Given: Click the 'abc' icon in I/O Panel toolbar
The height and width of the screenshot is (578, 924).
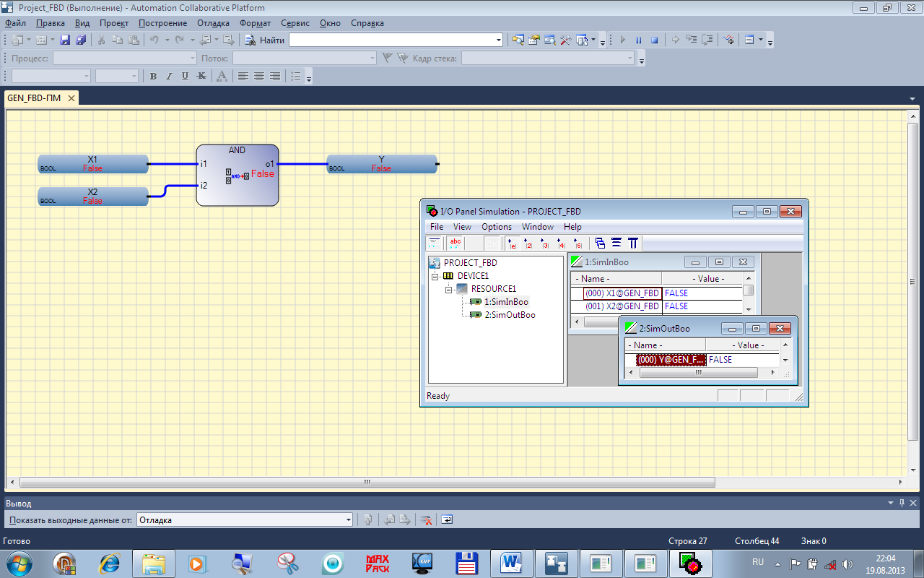Looking at the screenshot, I should pyautogui.click(x=455, y=243).
